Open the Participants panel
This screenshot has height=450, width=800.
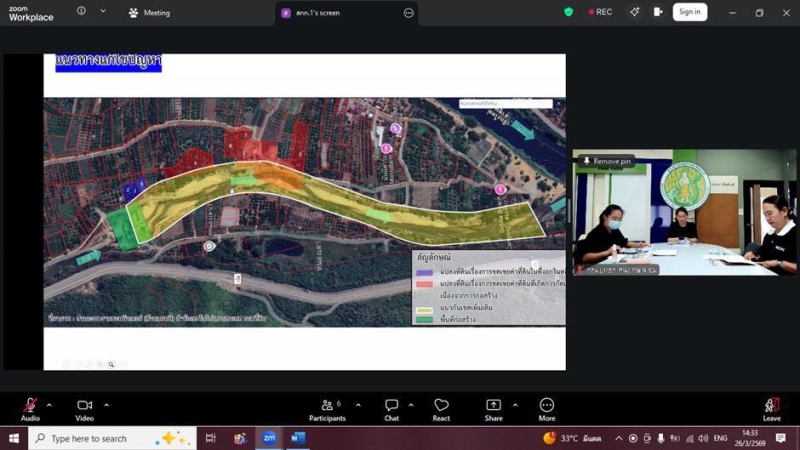pyautogui.click(x=326, y=405)
